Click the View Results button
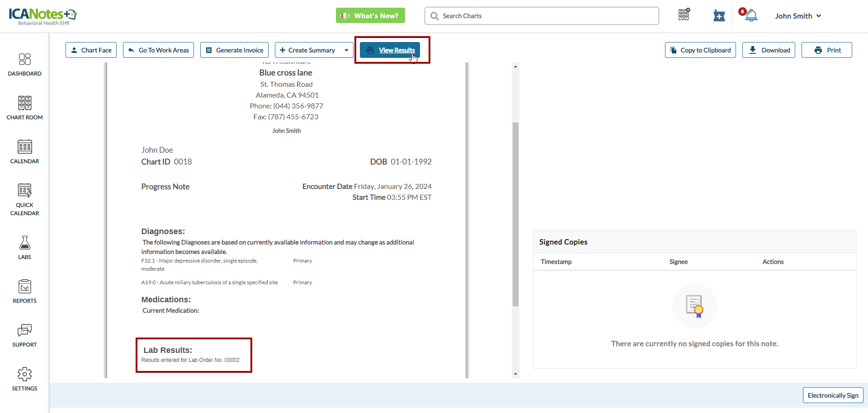 point(390,50)
